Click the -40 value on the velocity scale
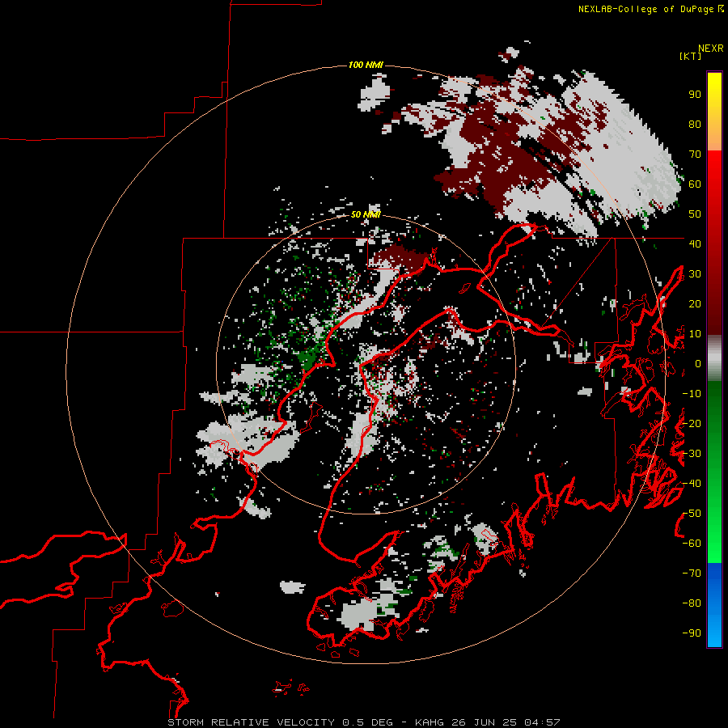This screenshot has height=728, width=728. point(692,484)
